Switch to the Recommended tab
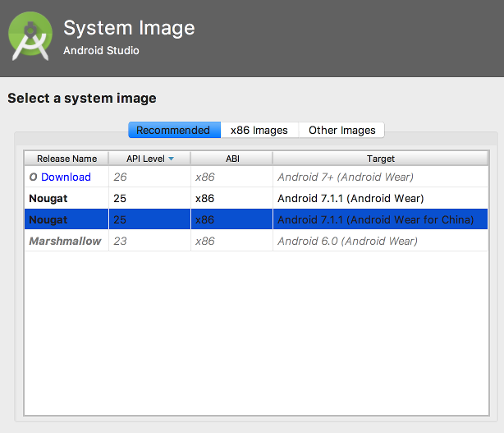The height and width of the screenshot is (433, 504). pos(175,130)
